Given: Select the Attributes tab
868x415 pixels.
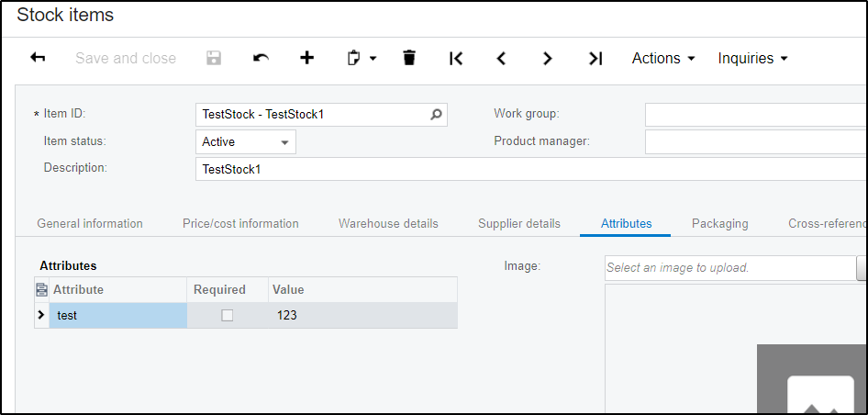Looking at the screenshot, I should point(626,223).
